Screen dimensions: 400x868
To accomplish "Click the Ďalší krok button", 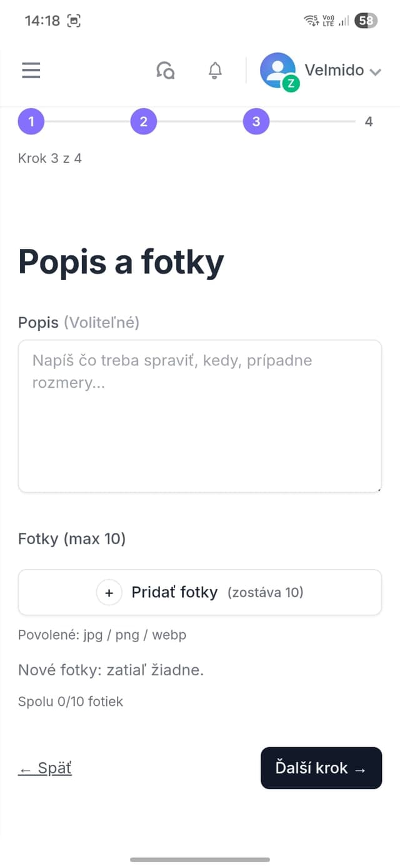I will pyautogui.click(x=321, y=768).
